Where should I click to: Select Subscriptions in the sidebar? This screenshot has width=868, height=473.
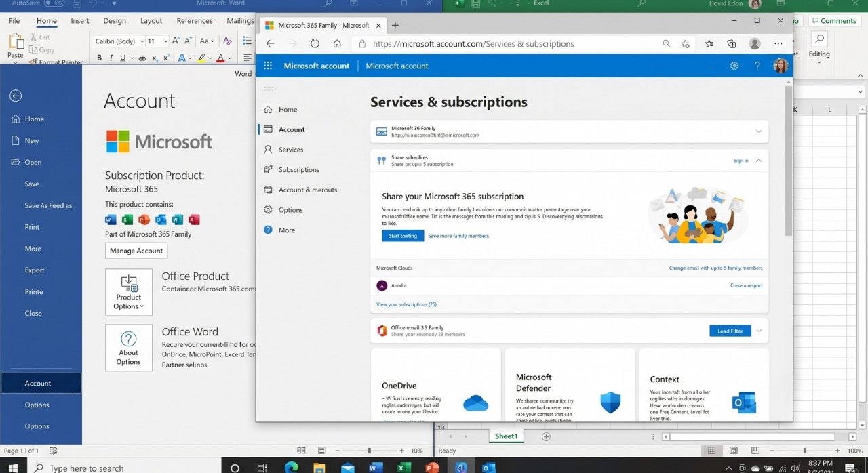[298, 169]
